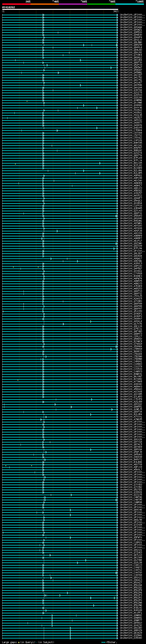Click the UniRef100_B0D8E3 label
The width and height of the screenshot is (146, 644).
click(x=131, y=276)
